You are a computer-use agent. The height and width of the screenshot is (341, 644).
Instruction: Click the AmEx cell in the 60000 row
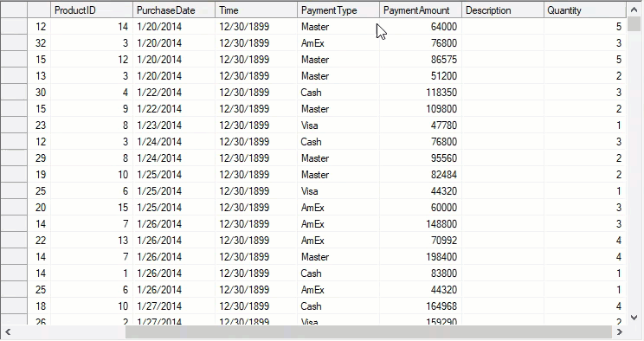(338, 208)
